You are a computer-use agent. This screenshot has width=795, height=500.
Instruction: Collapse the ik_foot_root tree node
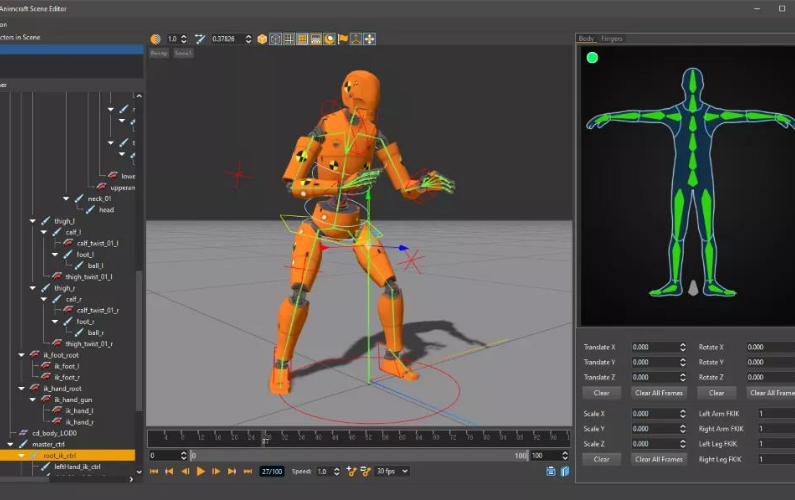coord(21,355)
